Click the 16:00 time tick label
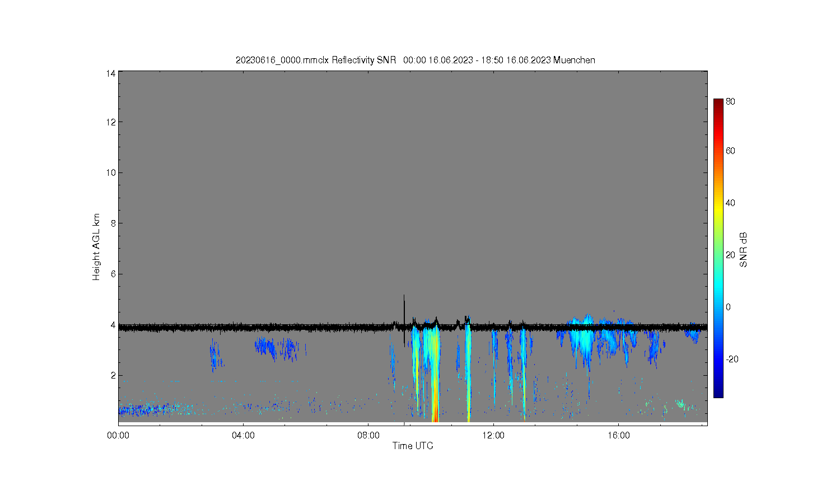 pos(619,435)
